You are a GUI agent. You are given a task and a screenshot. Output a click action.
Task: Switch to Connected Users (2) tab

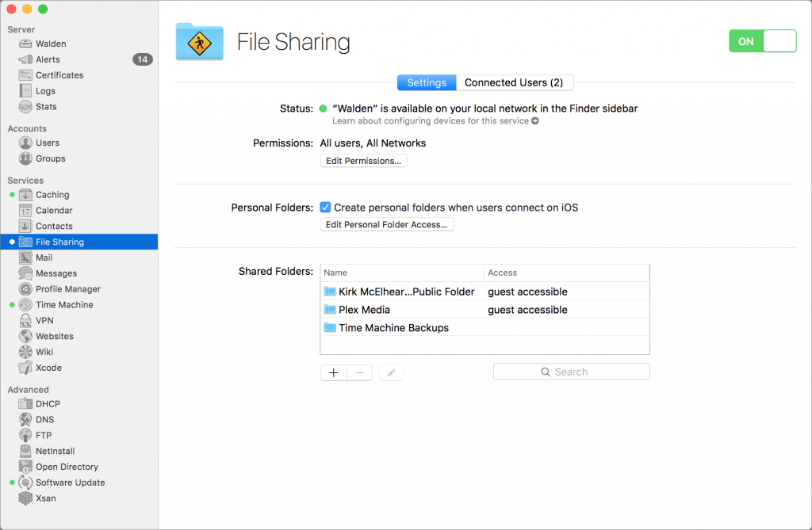[514, 83]
